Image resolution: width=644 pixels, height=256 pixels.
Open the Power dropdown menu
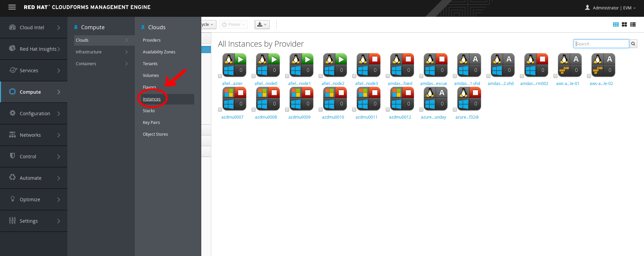pos(233,25)
